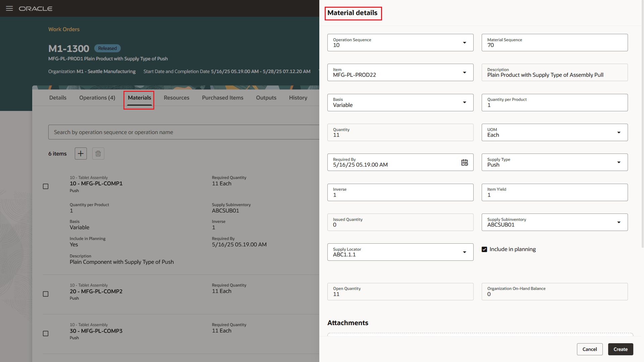
Task: Open the Purchased Items tab
Action: tap(222, 98)
